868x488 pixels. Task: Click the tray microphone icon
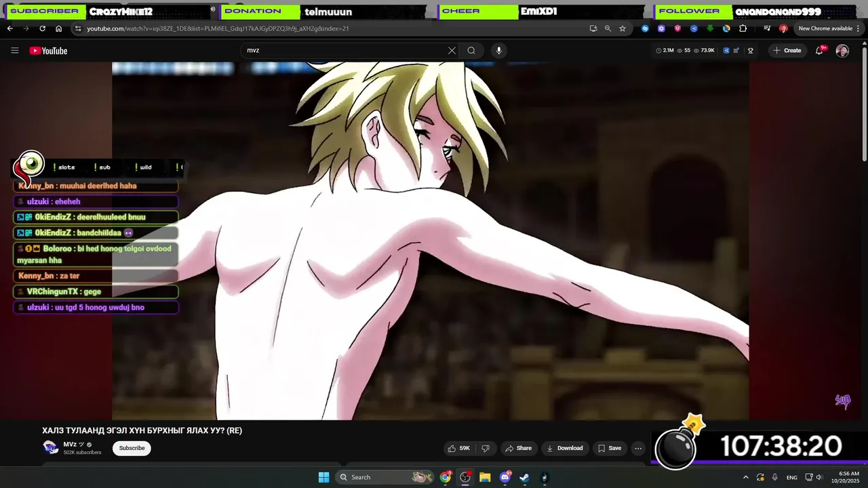(x=774, y=477)
